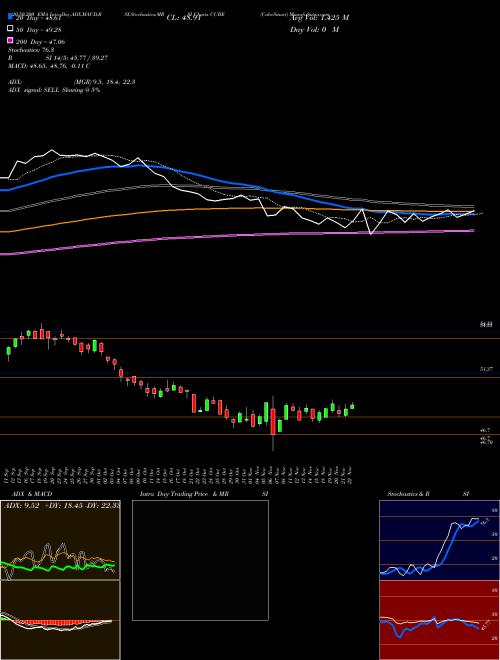Click the 'ADX: 9.52 +DY: 18.45 -DY: 22.33' reading
The image size is (500, 660).
point(62,506)
